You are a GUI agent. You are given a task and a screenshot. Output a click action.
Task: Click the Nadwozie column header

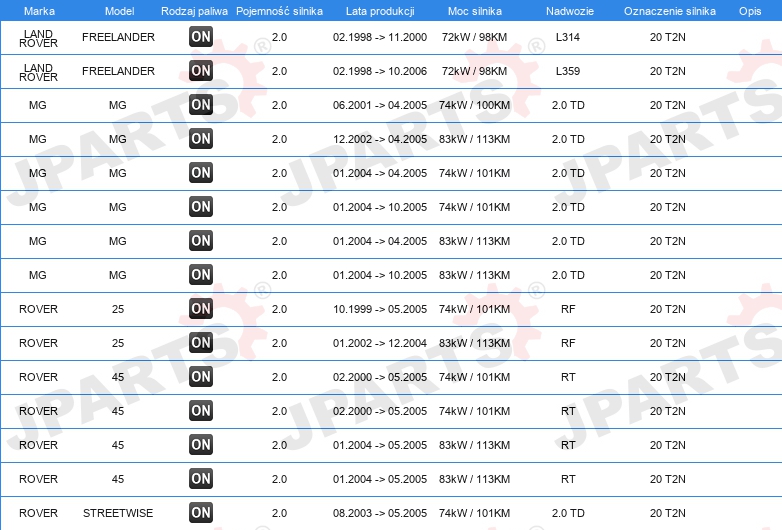(x=570, y=11)
